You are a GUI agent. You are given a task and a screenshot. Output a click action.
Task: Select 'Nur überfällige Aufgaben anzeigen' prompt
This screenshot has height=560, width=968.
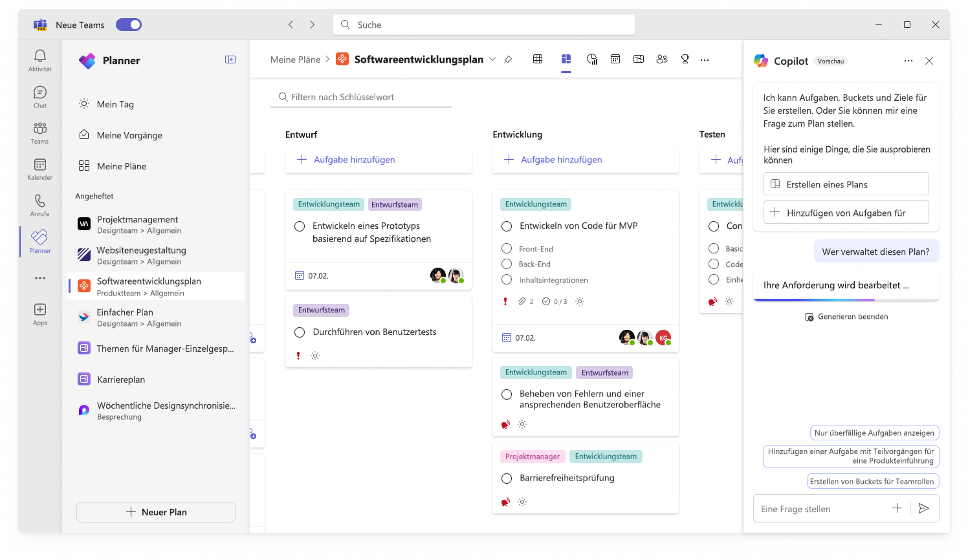tap(874, 433)
